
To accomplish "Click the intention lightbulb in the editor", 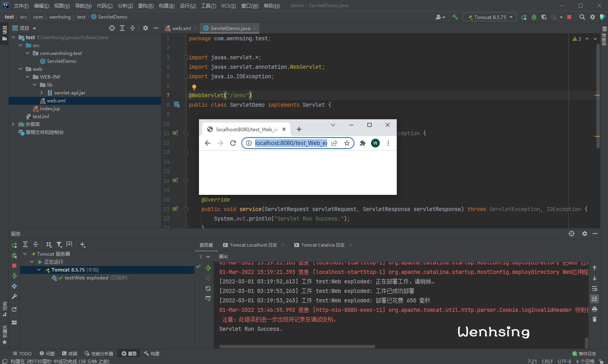I will pos(194,87).
